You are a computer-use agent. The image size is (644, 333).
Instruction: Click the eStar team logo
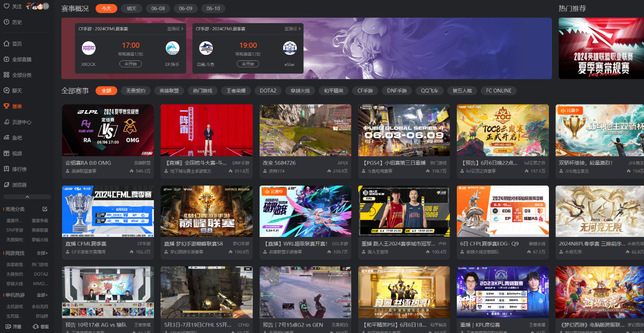pos(290,48)
